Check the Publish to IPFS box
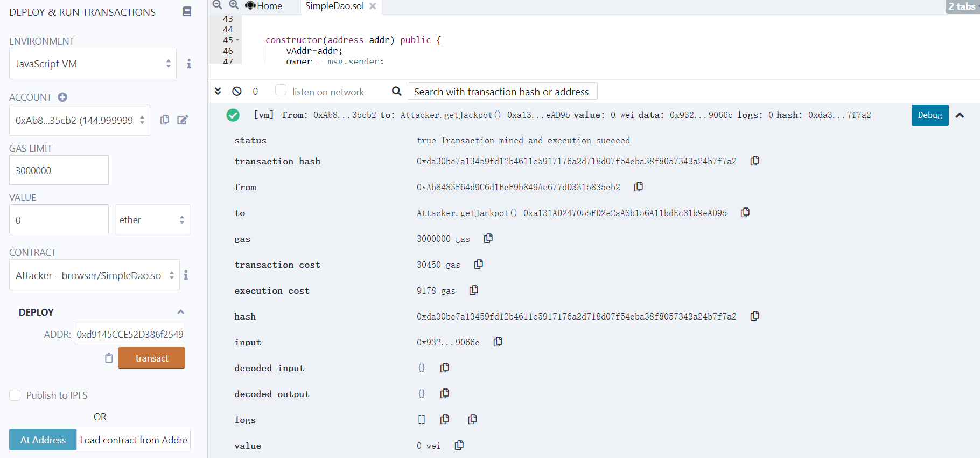Viewport: 980px width, 458px height. 15,395
